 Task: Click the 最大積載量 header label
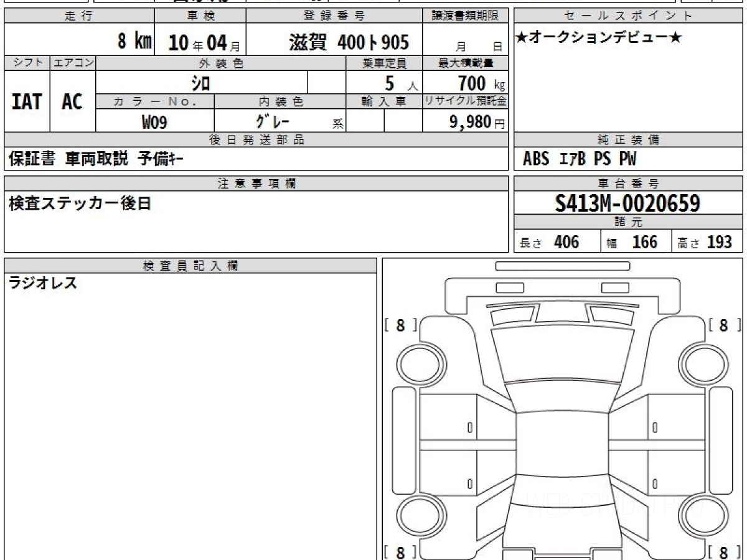click(x=466, y=63)
